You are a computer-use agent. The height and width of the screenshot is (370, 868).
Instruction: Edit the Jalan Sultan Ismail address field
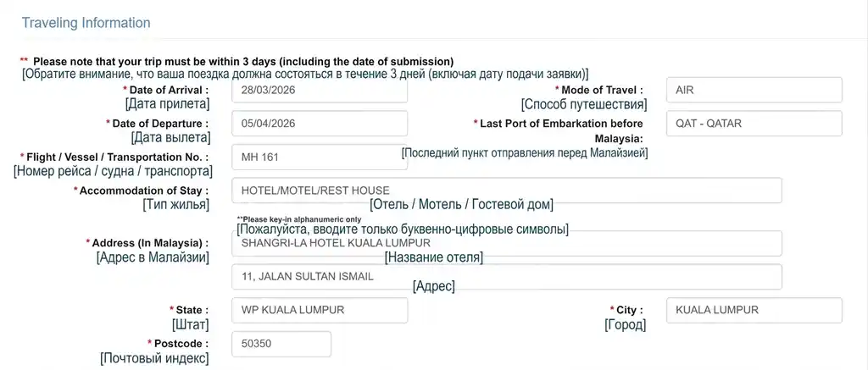(506, 277)
